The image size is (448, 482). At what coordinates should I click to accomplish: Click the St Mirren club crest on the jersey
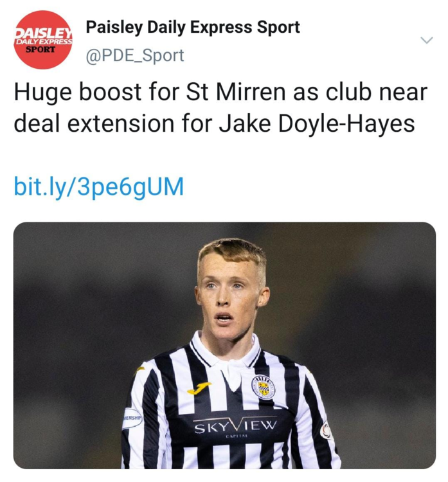pos(263,388)
